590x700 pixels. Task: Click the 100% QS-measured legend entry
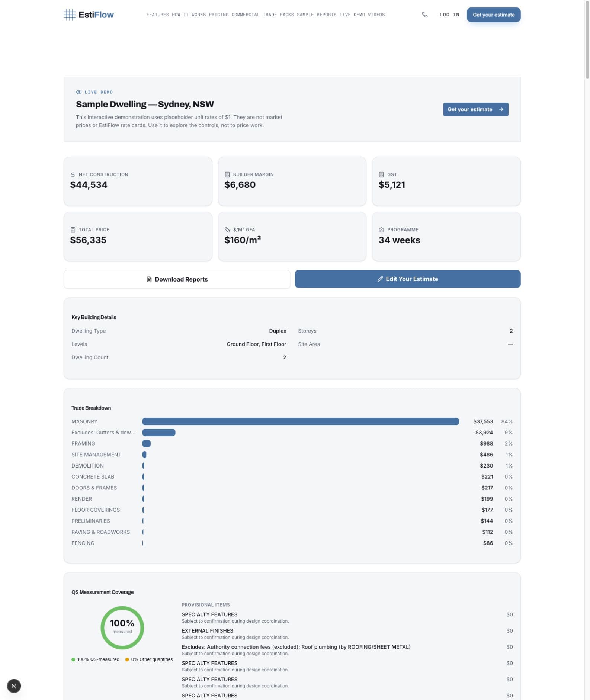[96, 659]
